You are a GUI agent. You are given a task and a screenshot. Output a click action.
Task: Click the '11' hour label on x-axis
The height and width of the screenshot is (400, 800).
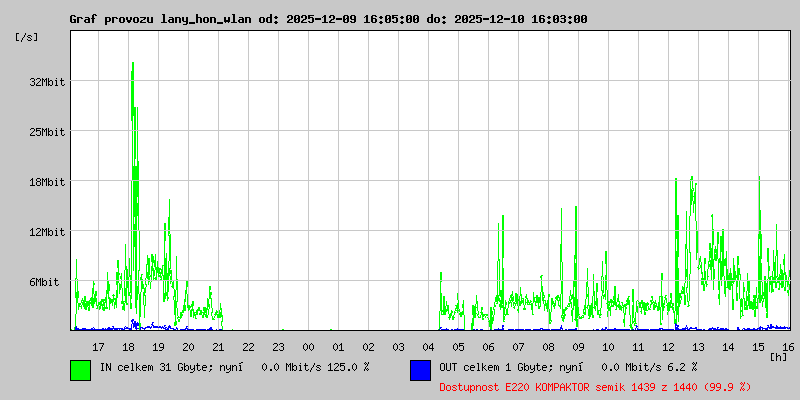click(x=638, y=347)
